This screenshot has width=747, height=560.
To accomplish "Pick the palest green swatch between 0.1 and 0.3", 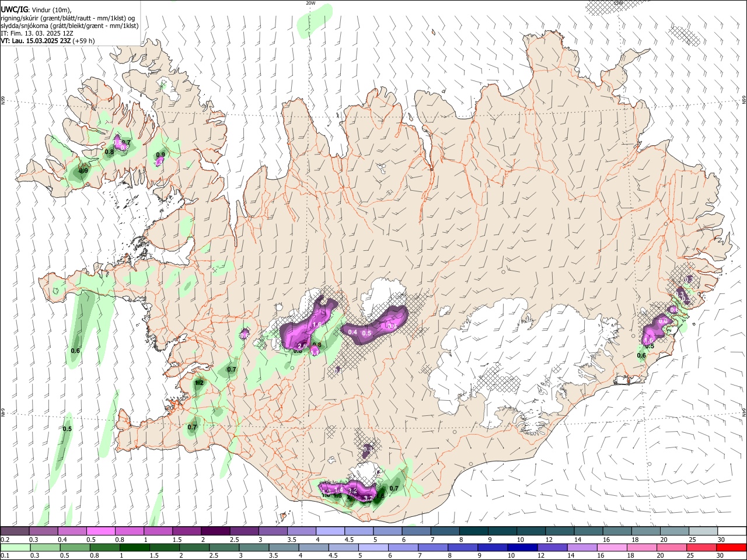I will point(15,548).
